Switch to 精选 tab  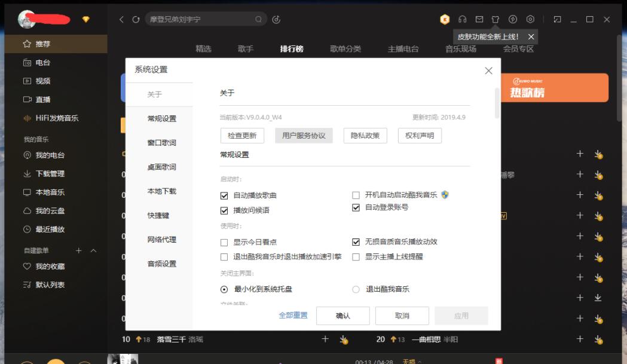pos(203,49)
